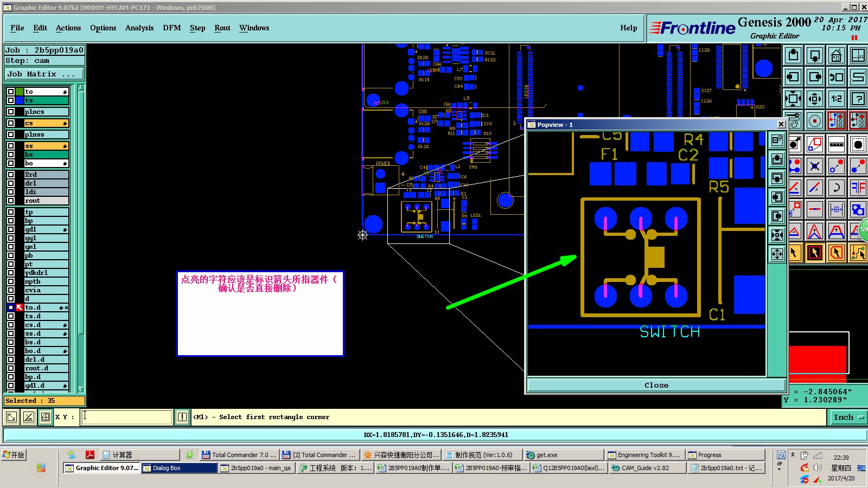The image size is (868, 488).
Task: Click the net select arrow icon
Action: coord(858,253)
